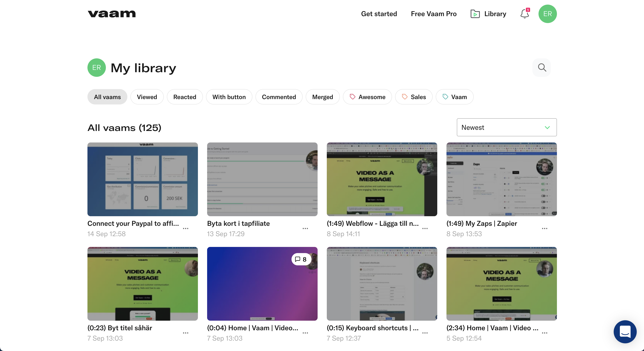Open Connect your Paypal thumbnail
Image resolution: width=644 pixels, height=351 pixels.
[x=142, y=179]
